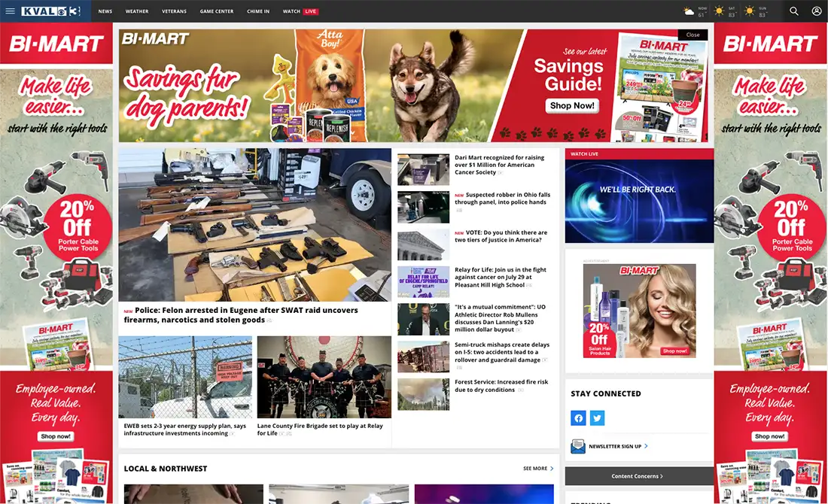828x504 pixels.
Task: Click Shop now in the salon hair ad
Action: (675, 351)
